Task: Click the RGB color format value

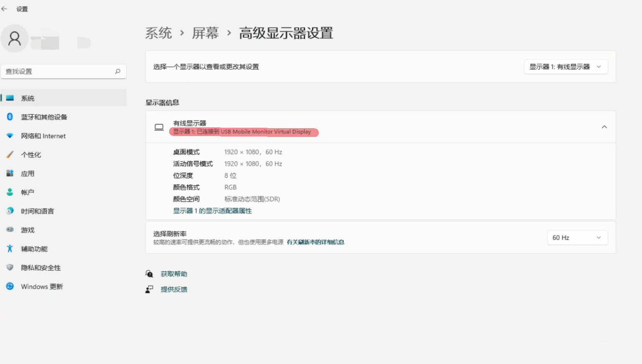Action: (x=231, y=187)
